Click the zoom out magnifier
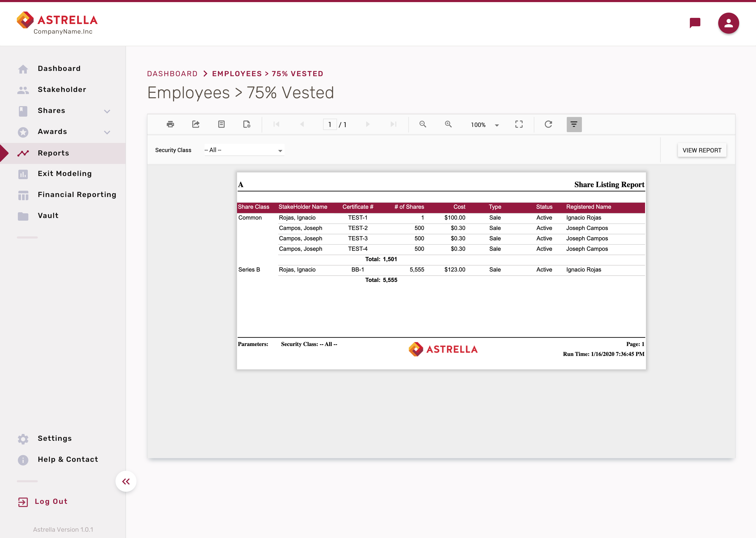Image resolution: width=756 pixels, height=538 pixels. [x=423, y=124]
